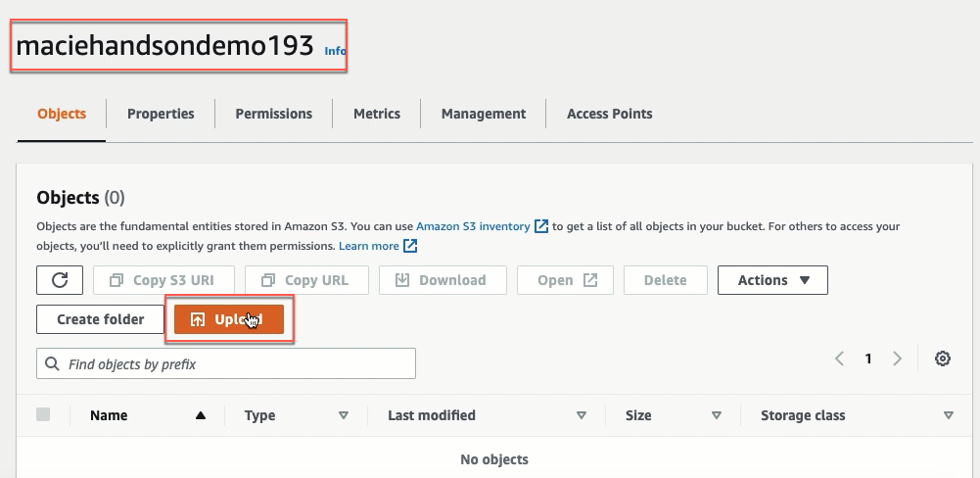Click the Open button
Image resolution: width=980 pixels, height=478 pixels.
[565, 280]
